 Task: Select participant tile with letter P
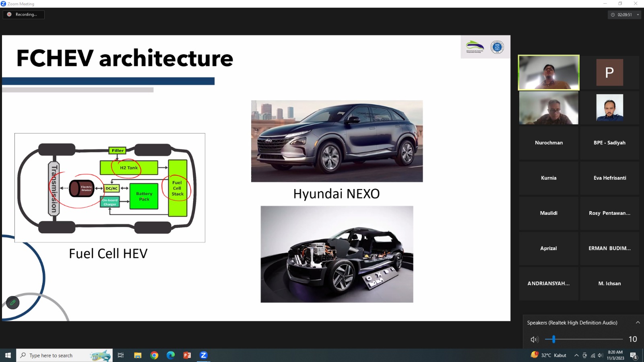point(609,72)
